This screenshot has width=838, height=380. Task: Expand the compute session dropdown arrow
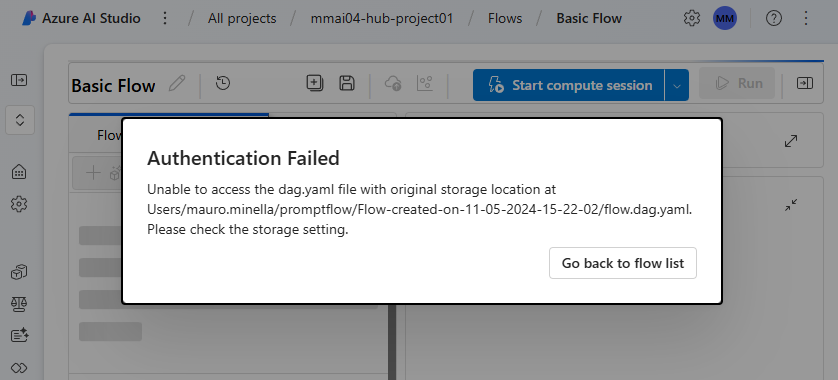click(677, 85)
